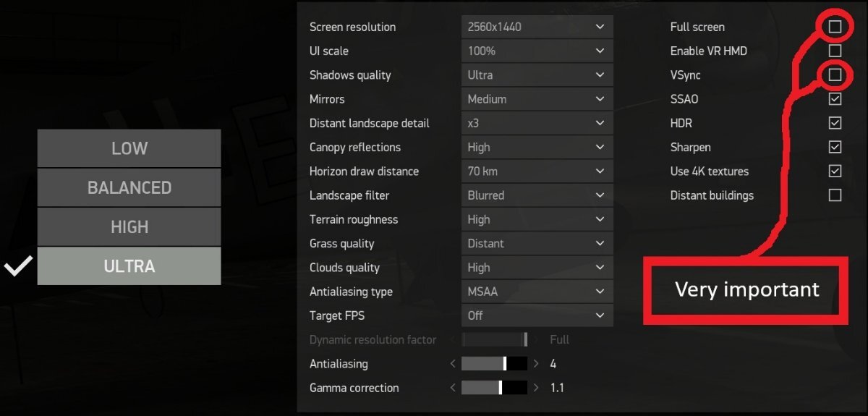Enable the Full screen checkbox
Screen dimensions: 868x416
835,27
